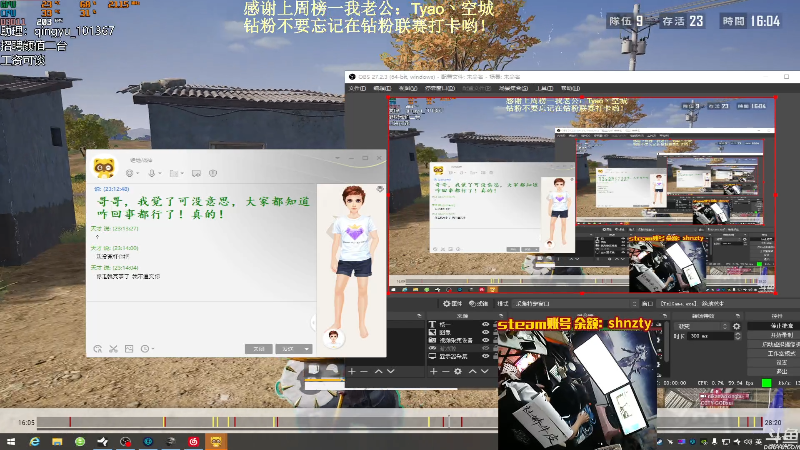Screen dimensions: 800x450
Task: Expand the emoji icon dropdown arrow
Action: [x=138, y=174]
